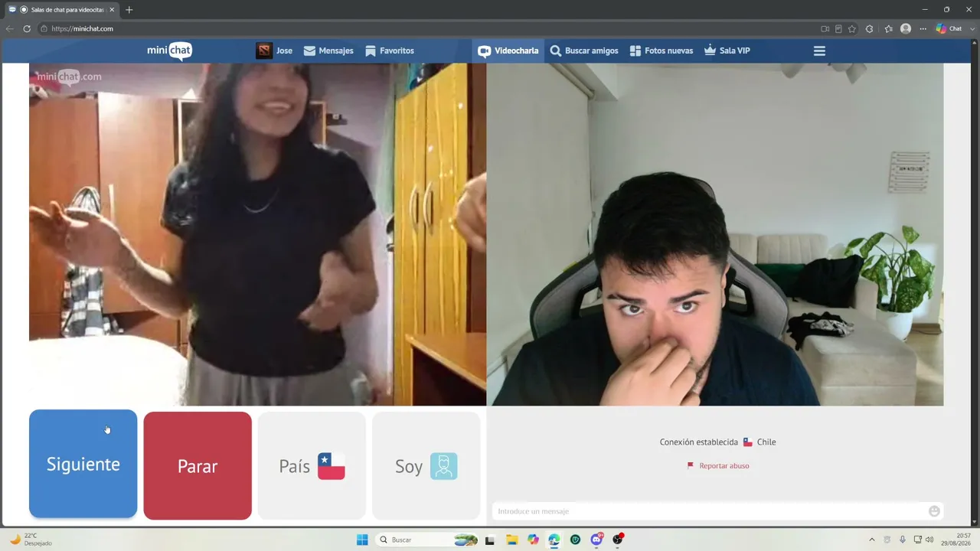Image resolution: width=980 pixels, height=551 pixels.
Task: Open the reader view icon in address bar
Action: tap(838, 28)
